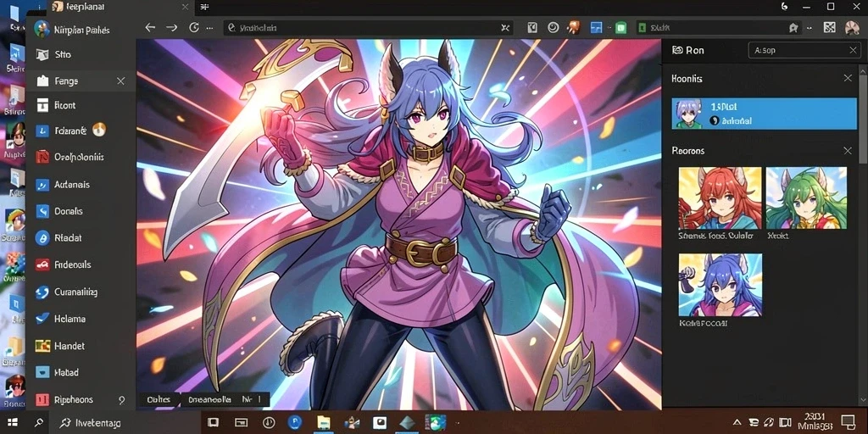Select the highlighted blue list entry
Viewport: 868px width, 434px height.
tap(764, 114)
